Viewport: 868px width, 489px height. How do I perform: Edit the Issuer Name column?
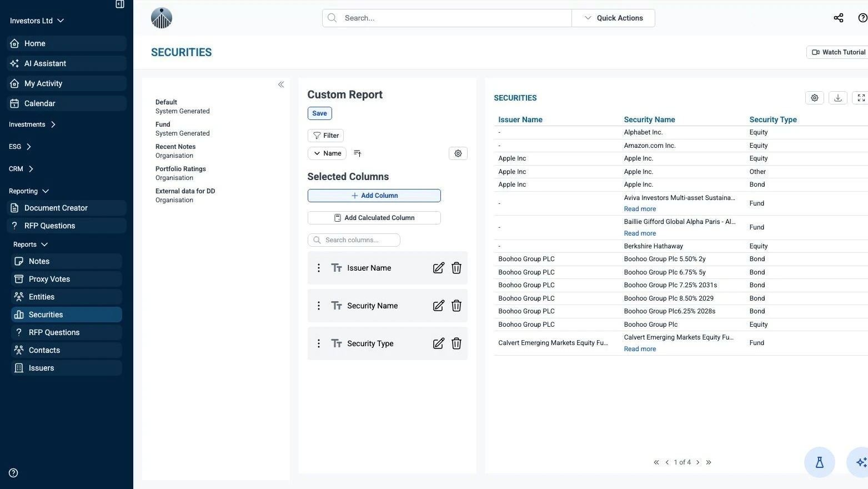pyautogui.click(x=439, y=268)
